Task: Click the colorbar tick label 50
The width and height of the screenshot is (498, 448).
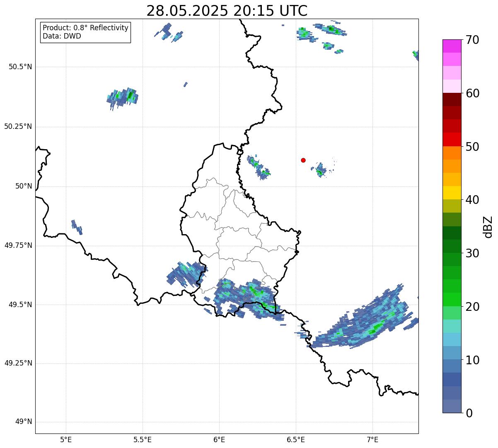Action: click(x=473, y=147)
